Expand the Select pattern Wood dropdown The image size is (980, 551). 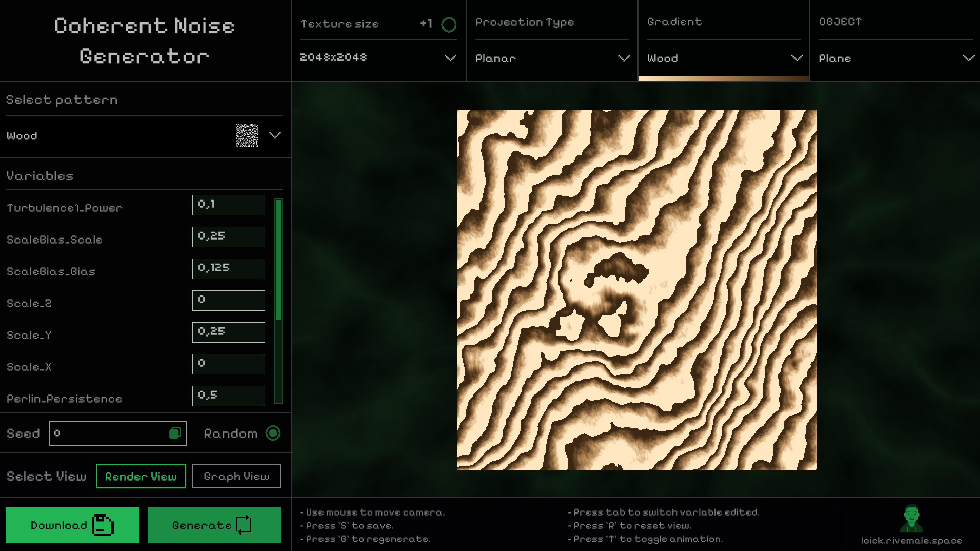tap(144, 135)
